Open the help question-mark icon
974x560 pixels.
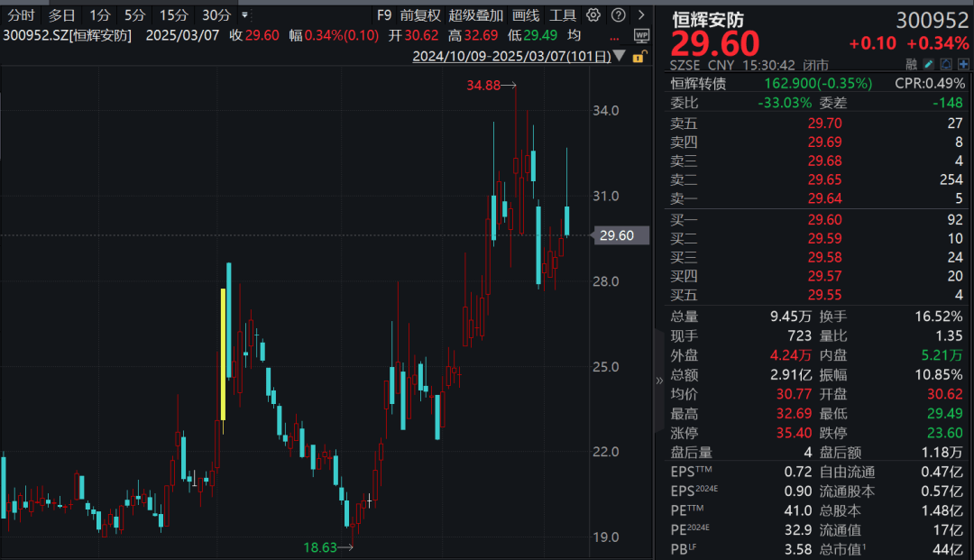(x=618, y=15)
